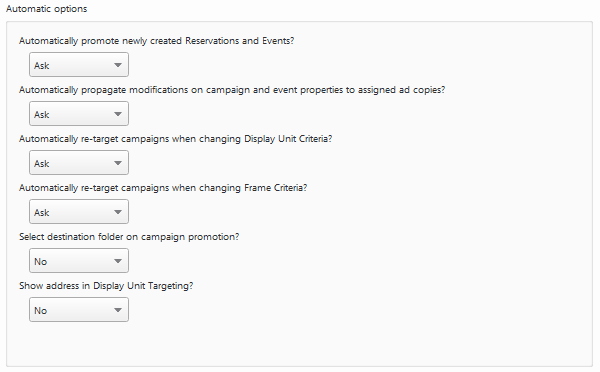Click the arrow icon of the Reservations and Events combo
The height and width of the screenshot is (372, 600).
(x=118, y=65)
